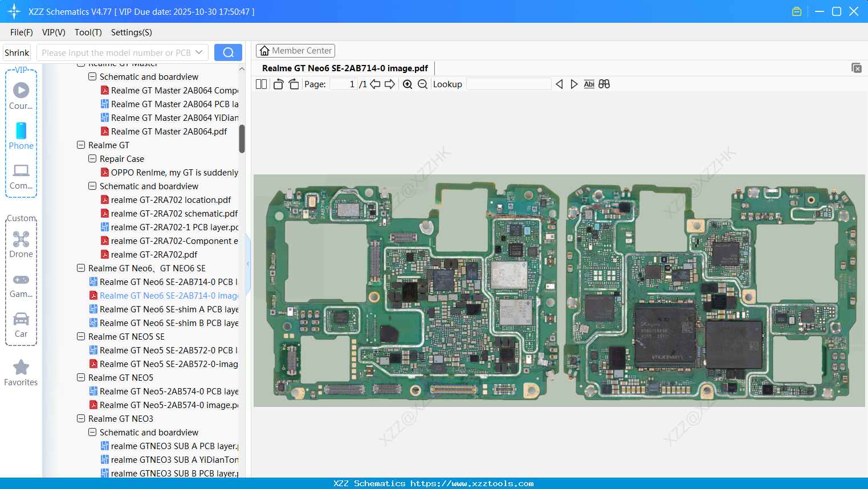Toggle the two-page layout view icon
868x489 pixels.
(x=261, y=84)
